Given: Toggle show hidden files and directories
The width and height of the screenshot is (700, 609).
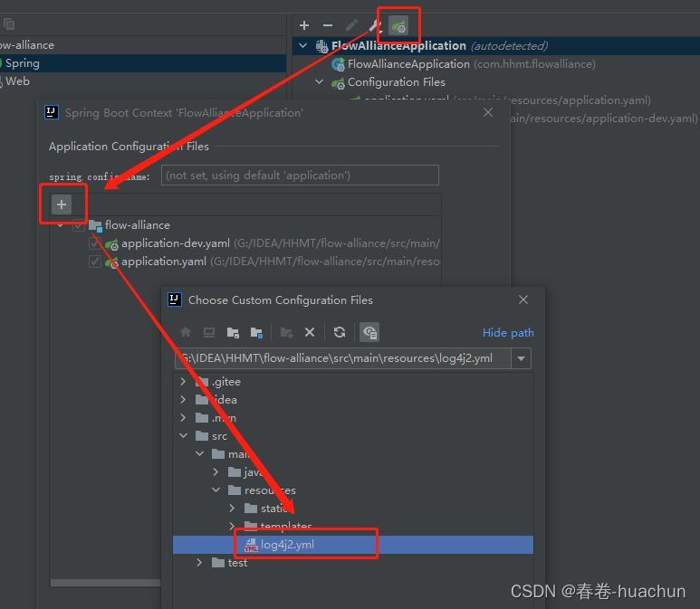Looking at the screenshot, I should point(369,332).
